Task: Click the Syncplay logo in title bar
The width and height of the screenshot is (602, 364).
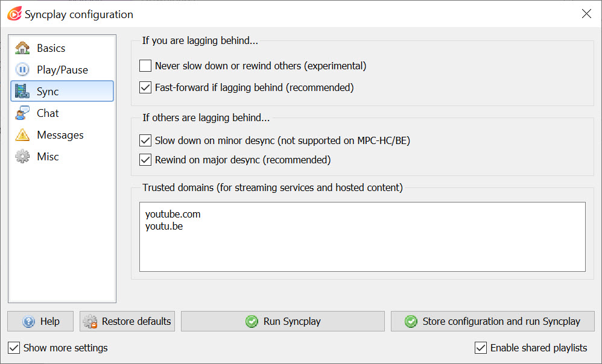Action: tap(14, 14)
